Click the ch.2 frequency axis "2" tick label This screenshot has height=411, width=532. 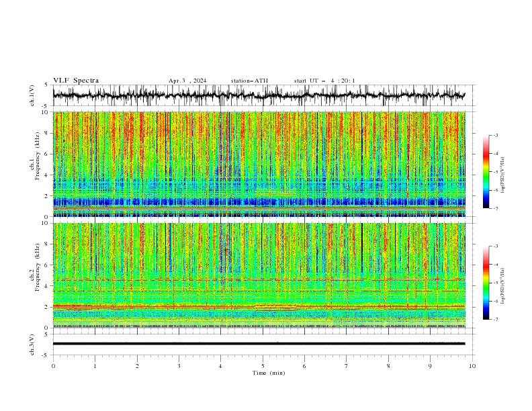[x=48, y=307]
